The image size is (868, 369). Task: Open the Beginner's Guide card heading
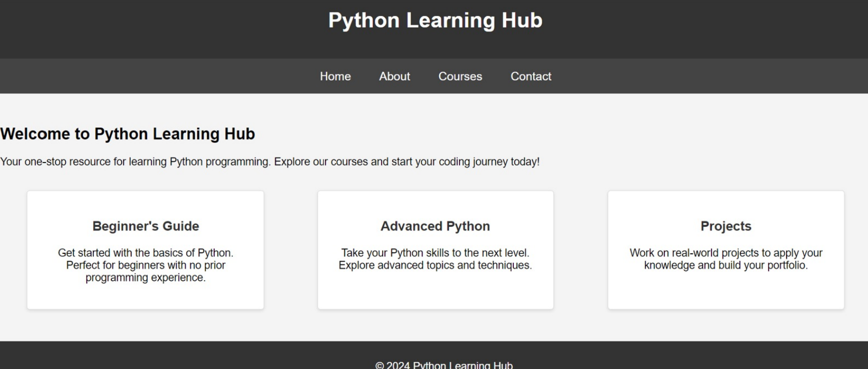146,226
